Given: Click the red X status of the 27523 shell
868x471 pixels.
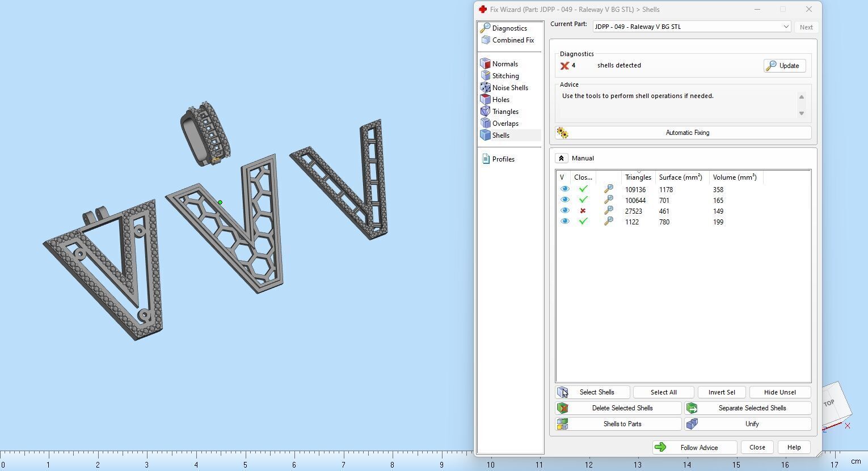Looking at the screenshot, I should [583, 211].
